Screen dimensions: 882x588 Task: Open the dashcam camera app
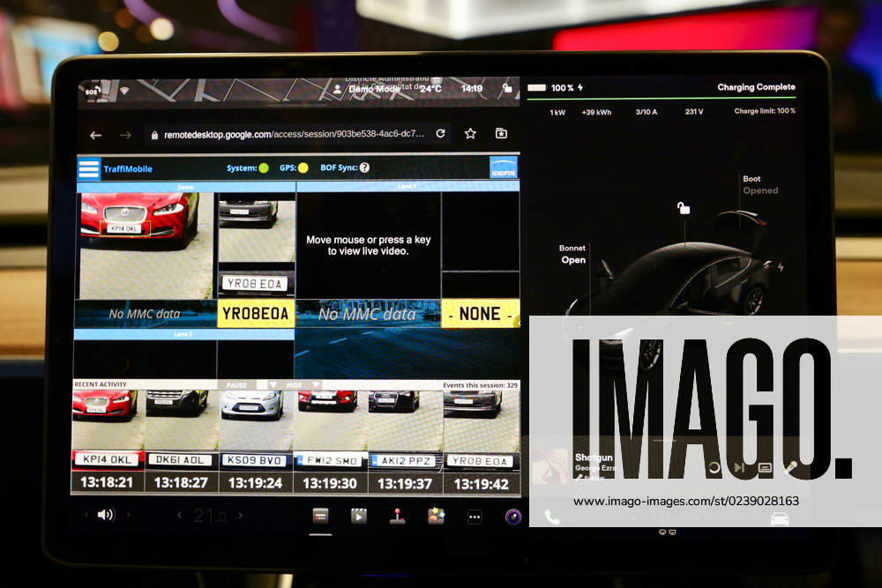(x=513, y=517)
